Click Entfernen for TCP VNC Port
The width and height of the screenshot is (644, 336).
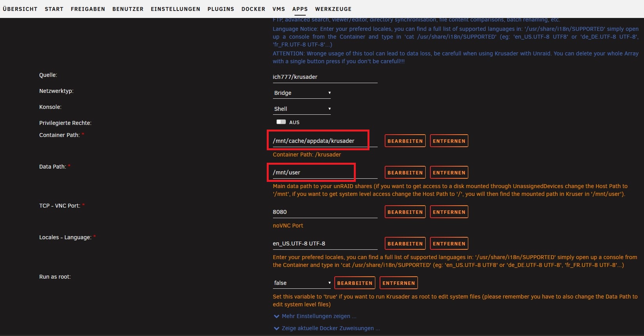click(x=449, y=212)
